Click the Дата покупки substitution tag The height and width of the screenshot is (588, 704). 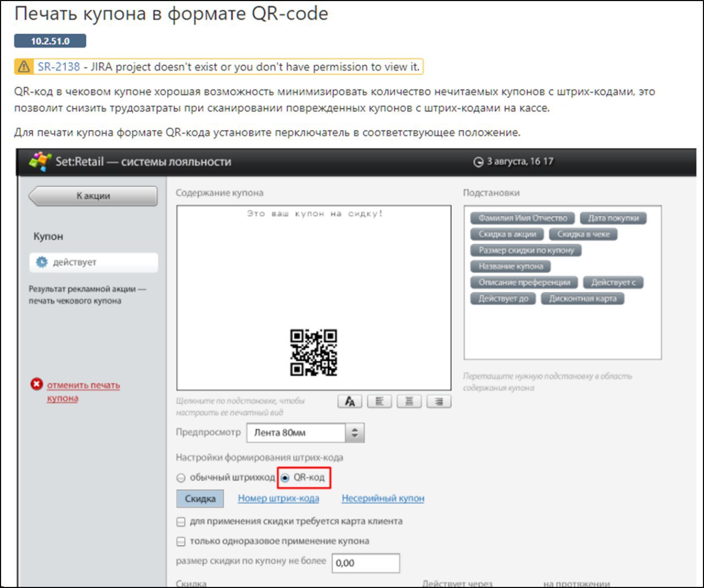pos(613,218)
